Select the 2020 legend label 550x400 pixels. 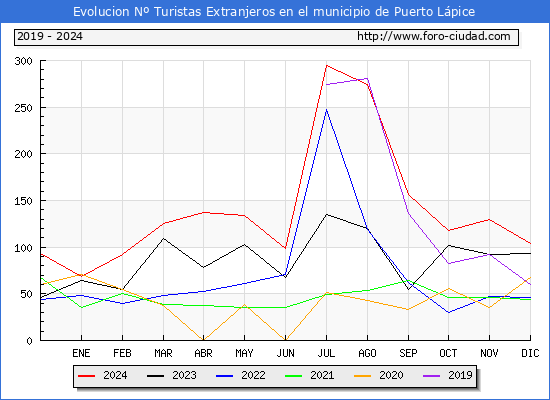pos(391,375)
